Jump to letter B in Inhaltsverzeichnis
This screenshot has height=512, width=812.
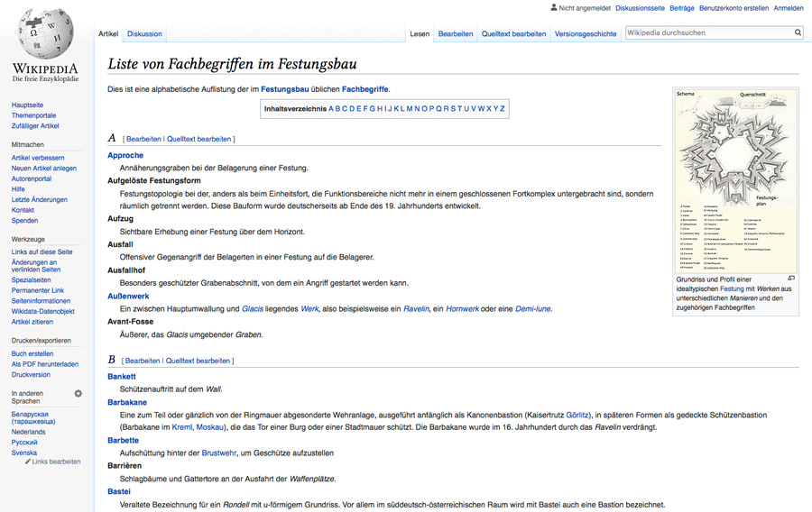[337, 108]
